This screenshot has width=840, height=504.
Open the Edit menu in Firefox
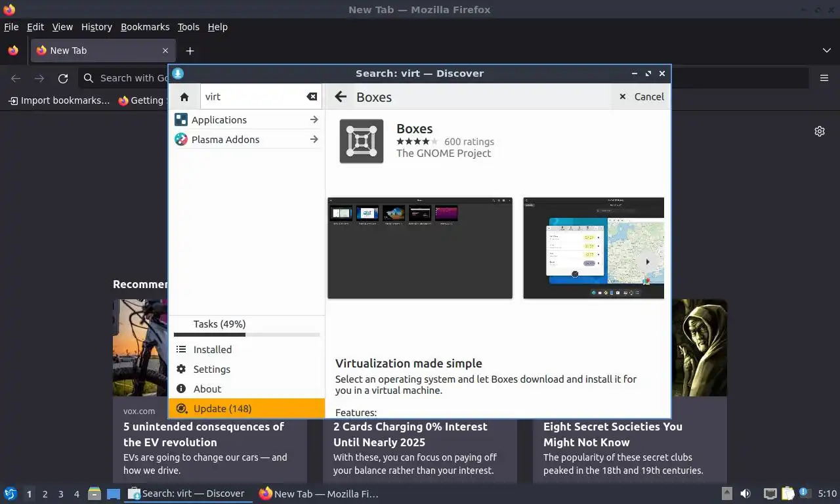click(x=35, y=27)
